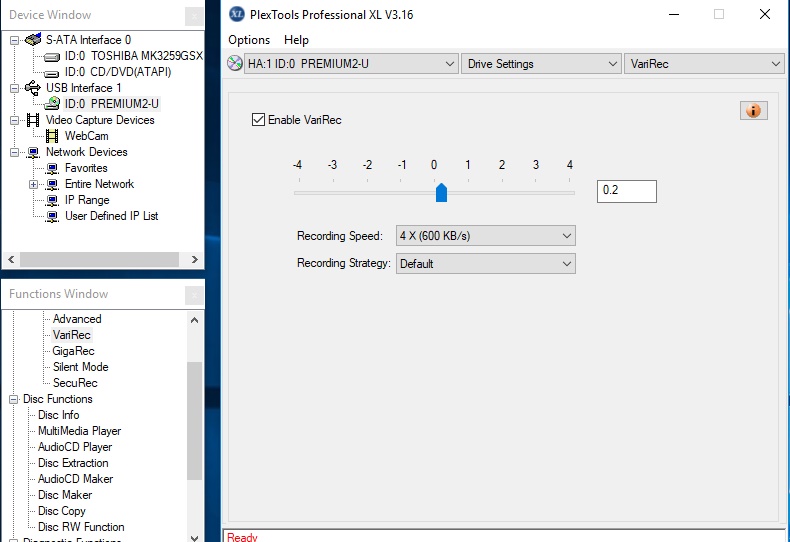Image resolution: width=790 pixels, height=542 pixels.
Task: Toggle the Enable VariRec checkbox
Action: pos(258,120)
